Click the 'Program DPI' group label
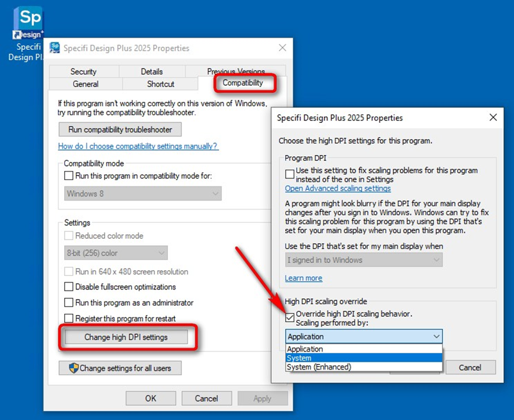This screenshot has width=514, height=420. pos(306,157)
